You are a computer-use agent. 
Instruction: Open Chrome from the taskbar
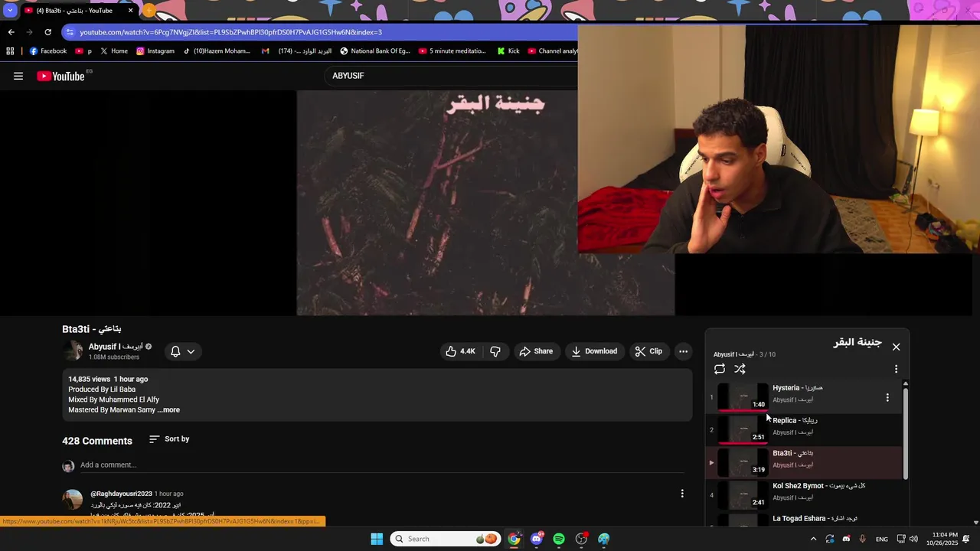pyautogui.click(x=514, y=539)
